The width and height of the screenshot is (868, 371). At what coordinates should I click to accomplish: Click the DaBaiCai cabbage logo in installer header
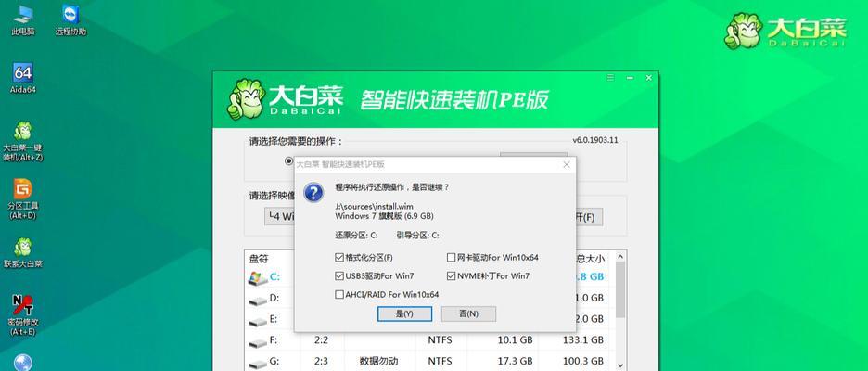click(x=245, y=99)
